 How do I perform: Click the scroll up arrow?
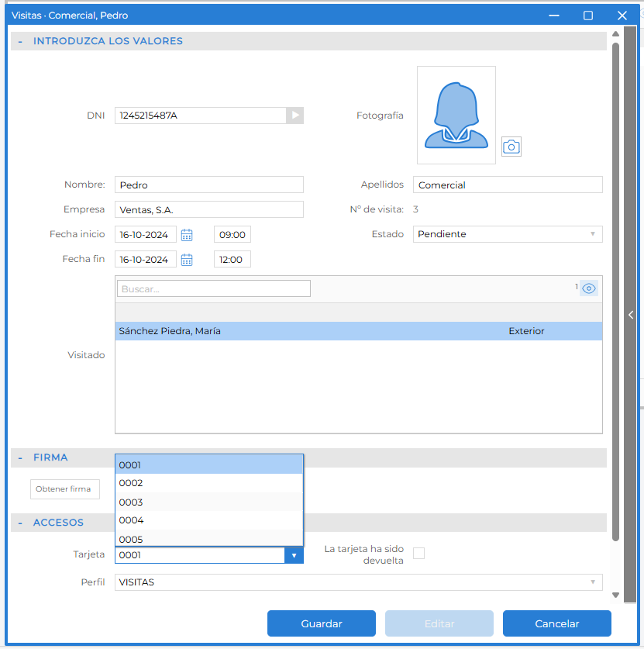tap(615, 33)
